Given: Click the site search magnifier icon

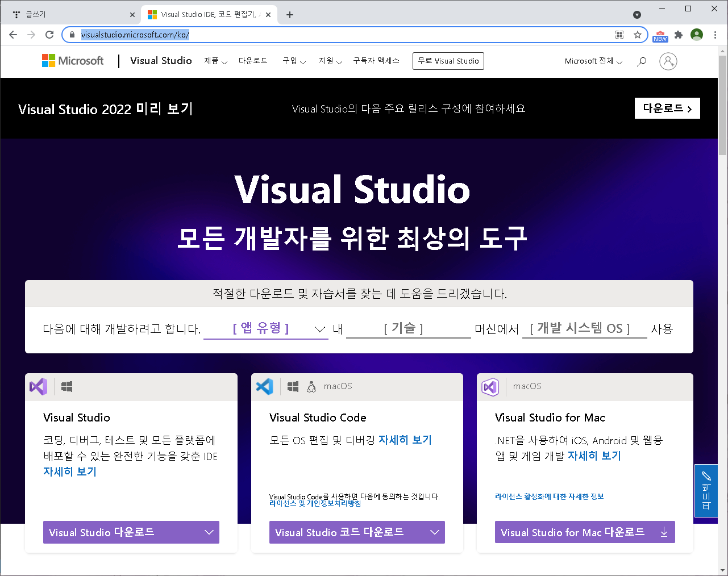Looking at the screenshot, I should [642, 61].
